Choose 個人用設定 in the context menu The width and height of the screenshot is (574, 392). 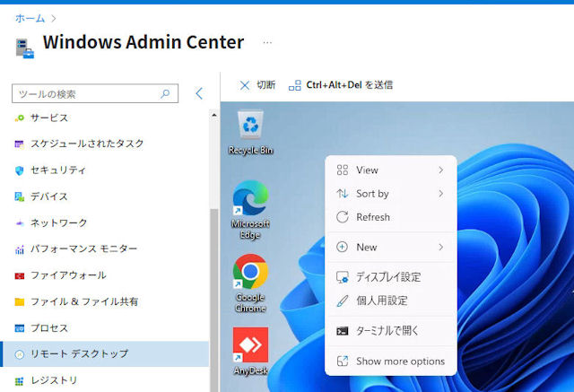pos(391,301)
